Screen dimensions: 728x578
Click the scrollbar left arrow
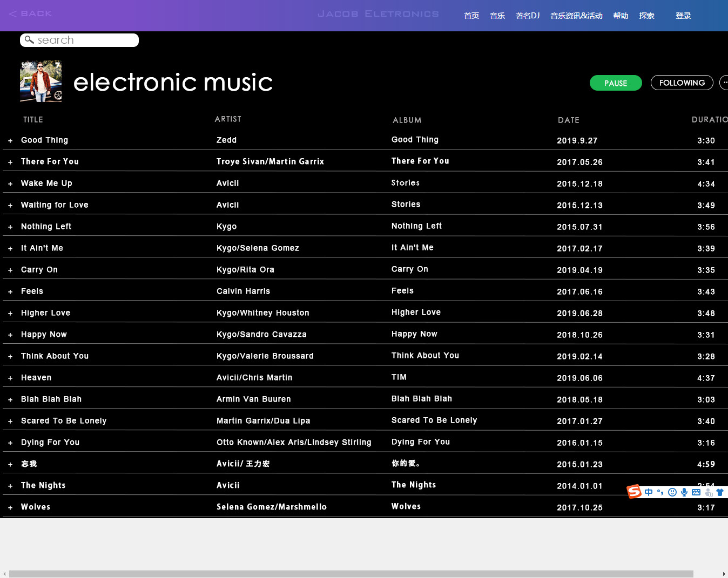(x=4, y=574)
